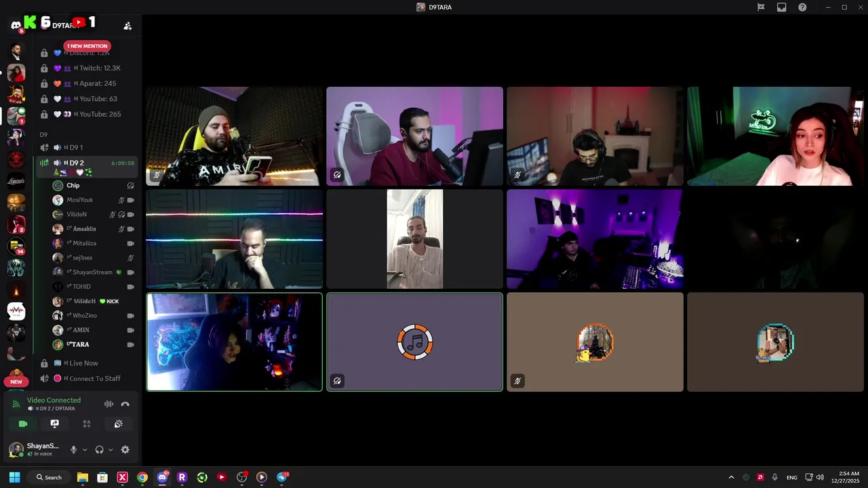Disconnect from voice with hang-up icon
The width and height of the screenshot is (868, 488).
coord(125,404)
